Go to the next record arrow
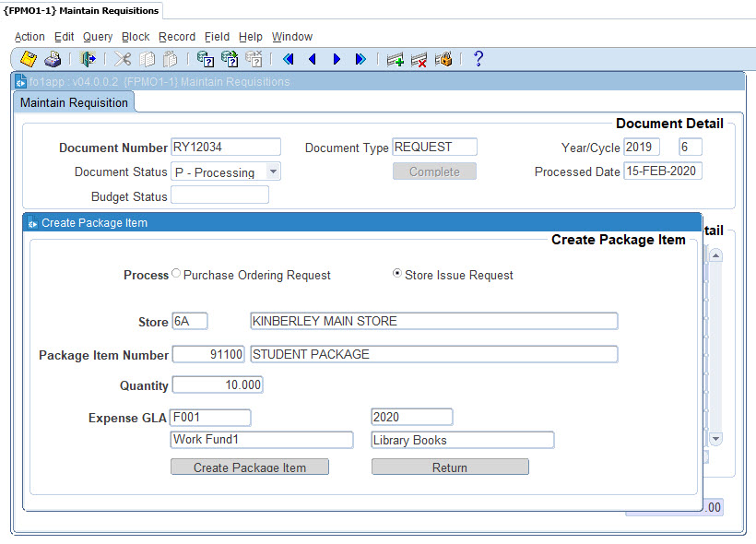756x544 pixels. tap(337, 59)
